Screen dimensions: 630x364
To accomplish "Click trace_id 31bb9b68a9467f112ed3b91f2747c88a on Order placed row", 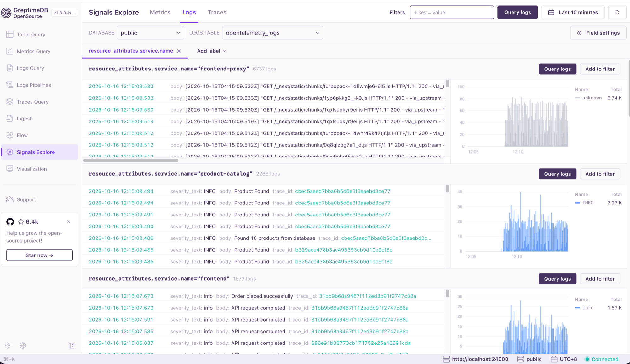I will coord(368,296).
